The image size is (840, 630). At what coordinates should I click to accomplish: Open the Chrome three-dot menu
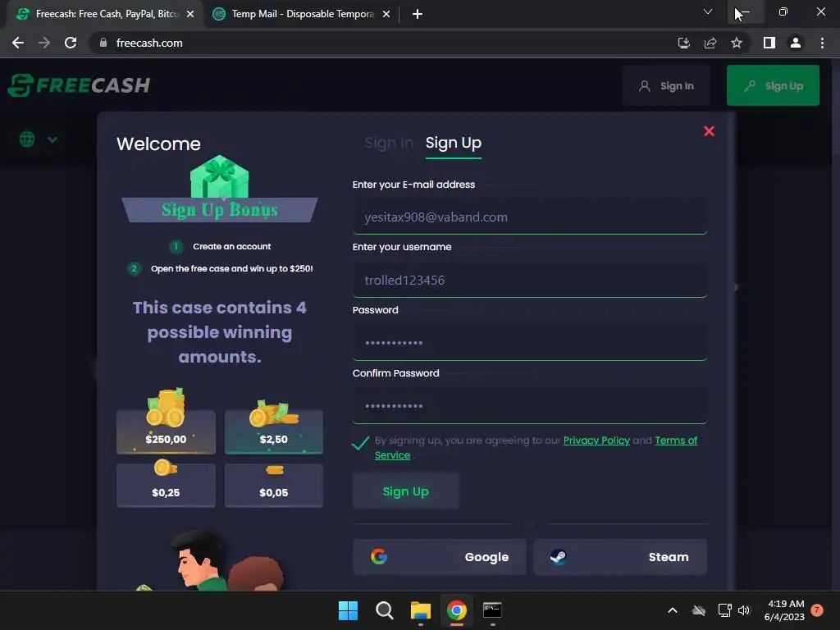click(x=822, y=43)
